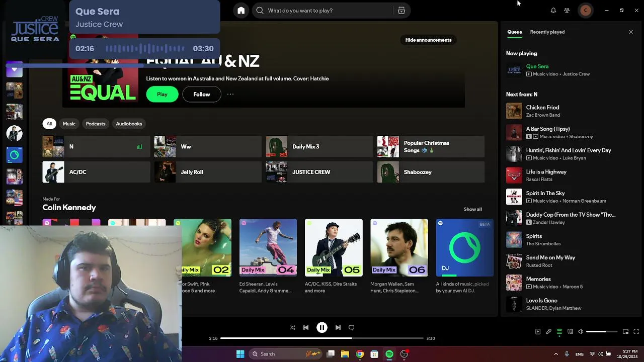Open Popular Christmas Songs shortcut
644x362 pixels.
(431, 147)
